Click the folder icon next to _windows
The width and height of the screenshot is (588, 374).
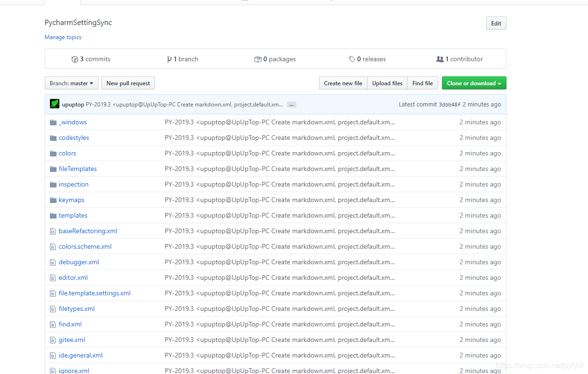coord(53,122)
